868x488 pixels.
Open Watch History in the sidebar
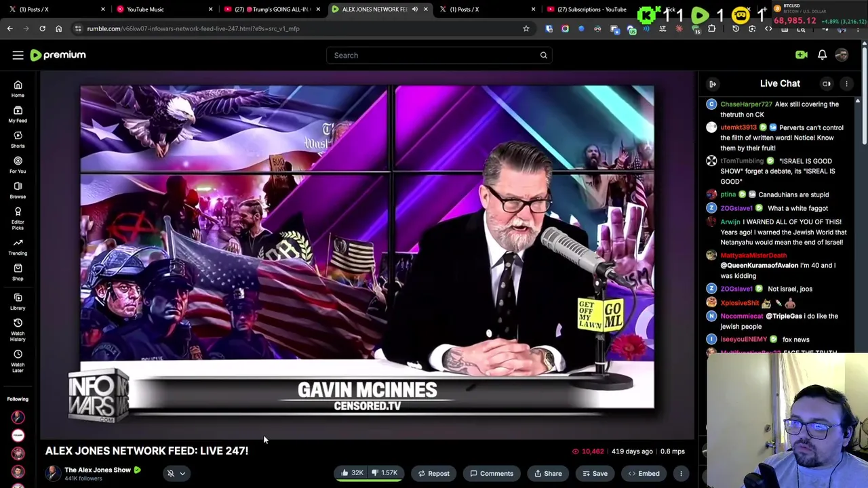pos(18,330)
